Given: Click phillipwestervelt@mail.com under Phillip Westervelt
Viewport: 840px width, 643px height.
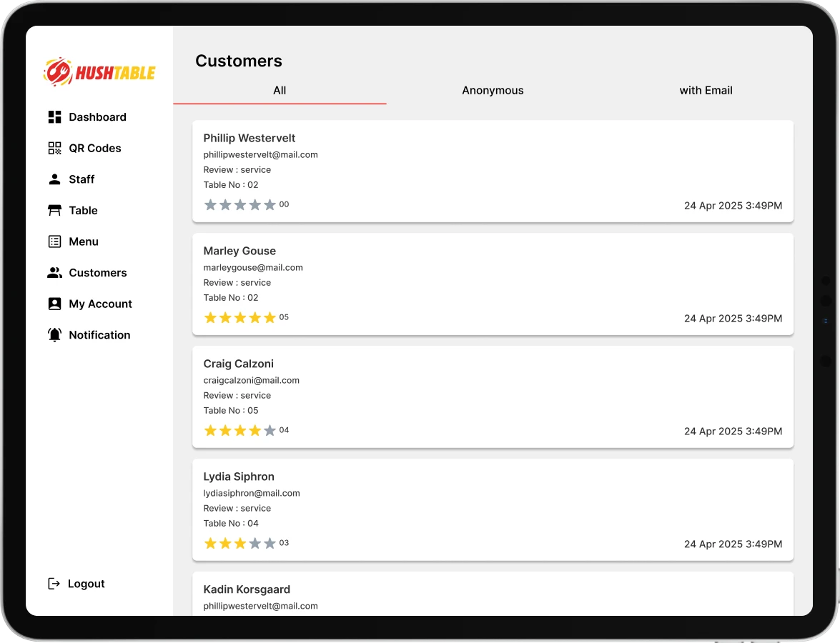Looking at the screenshot, I should (260, 155).
